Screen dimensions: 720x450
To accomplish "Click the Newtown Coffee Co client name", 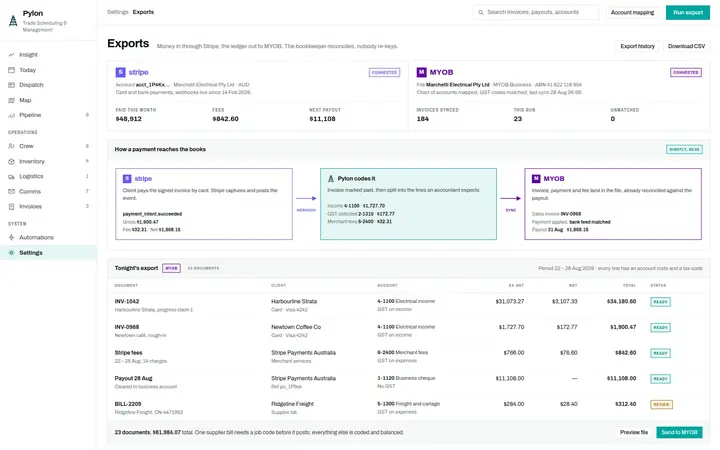I will (296, 327).
